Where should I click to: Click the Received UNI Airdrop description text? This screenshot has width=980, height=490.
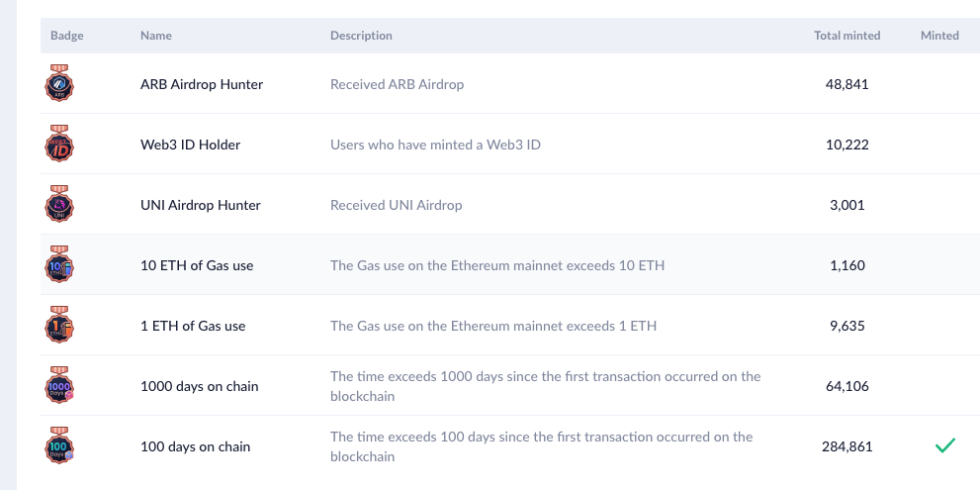397,205
